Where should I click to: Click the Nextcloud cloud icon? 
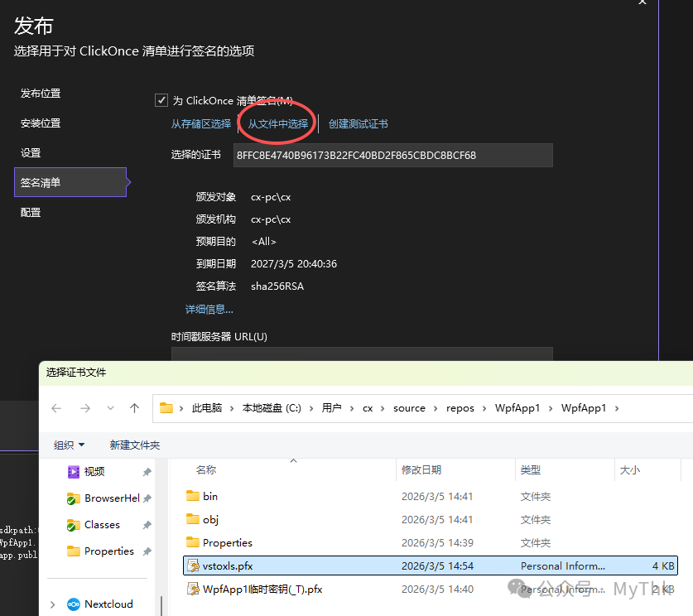pos(74,604)
